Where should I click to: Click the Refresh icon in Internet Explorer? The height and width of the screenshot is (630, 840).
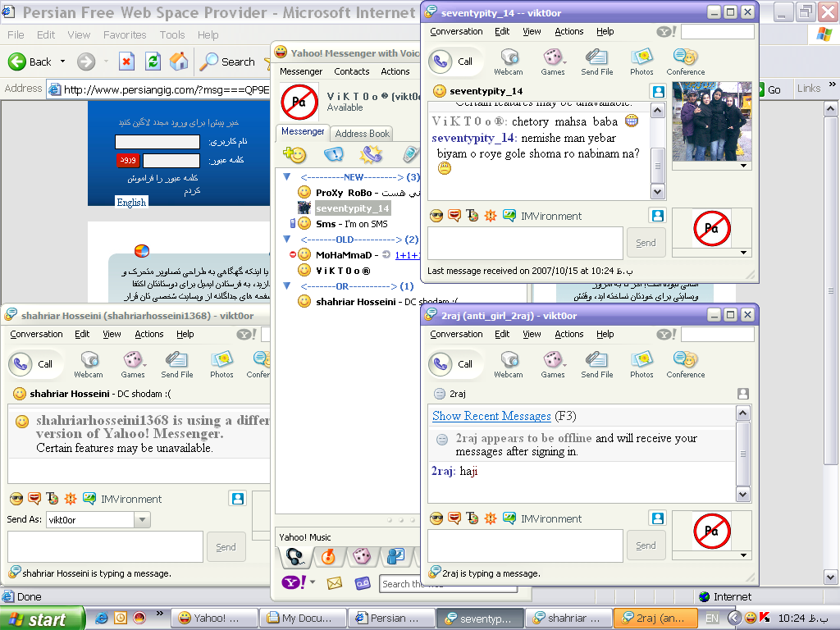153,62
